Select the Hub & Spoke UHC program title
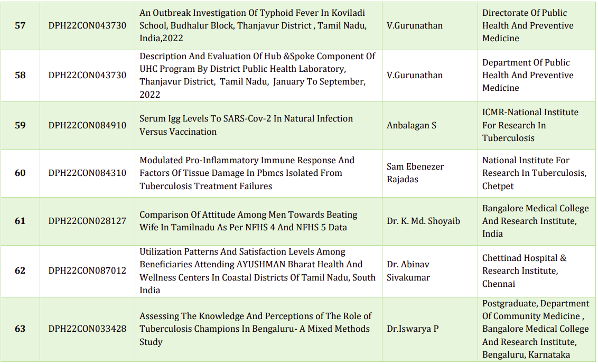Screen dimensions: 598x364 tap(257, 75)
